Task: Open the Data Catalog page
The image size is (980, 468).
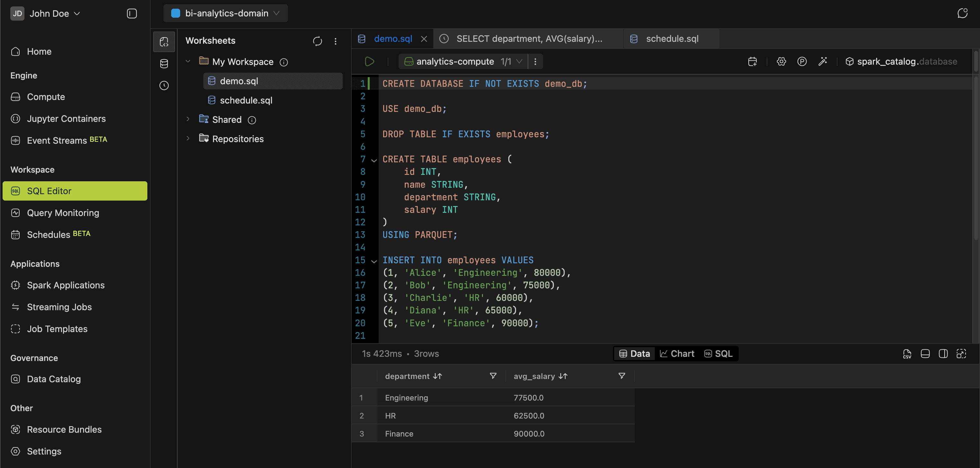Action: coord(54,379)
